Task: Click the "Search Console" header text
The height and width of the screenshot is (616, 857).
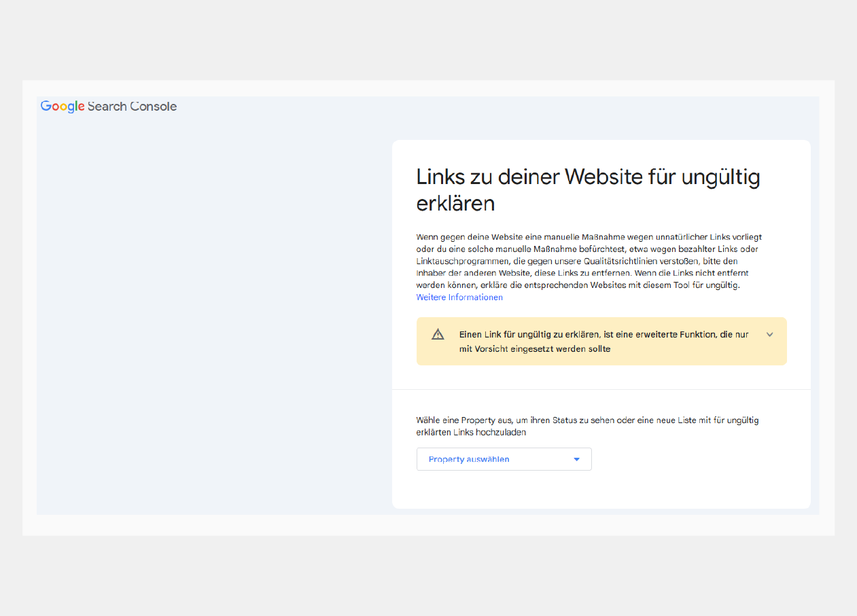Action: (x=132, y=107)
